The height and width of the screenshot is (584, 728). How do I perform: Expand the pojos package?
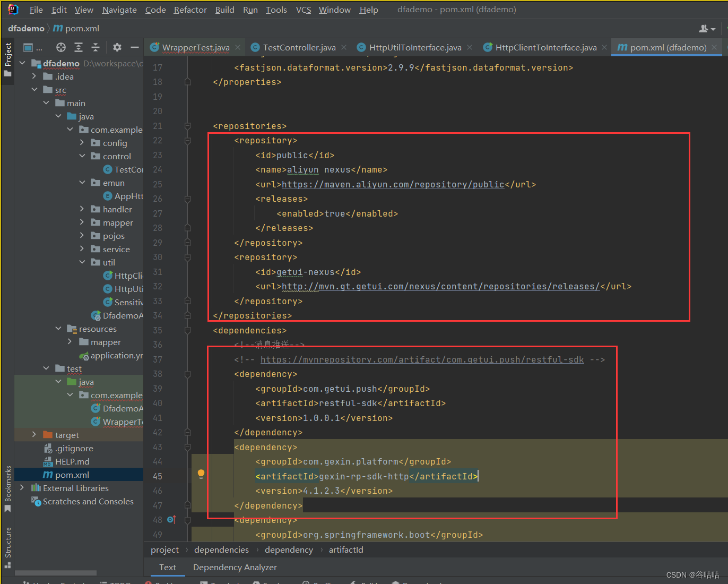pyautogui.click(x=82, y=236)
